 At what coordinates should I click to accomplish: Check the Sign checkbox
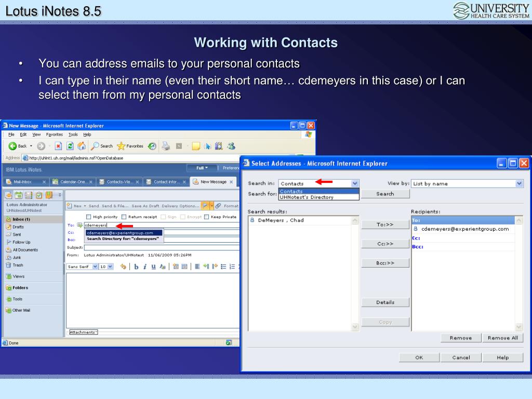point(163,217)
